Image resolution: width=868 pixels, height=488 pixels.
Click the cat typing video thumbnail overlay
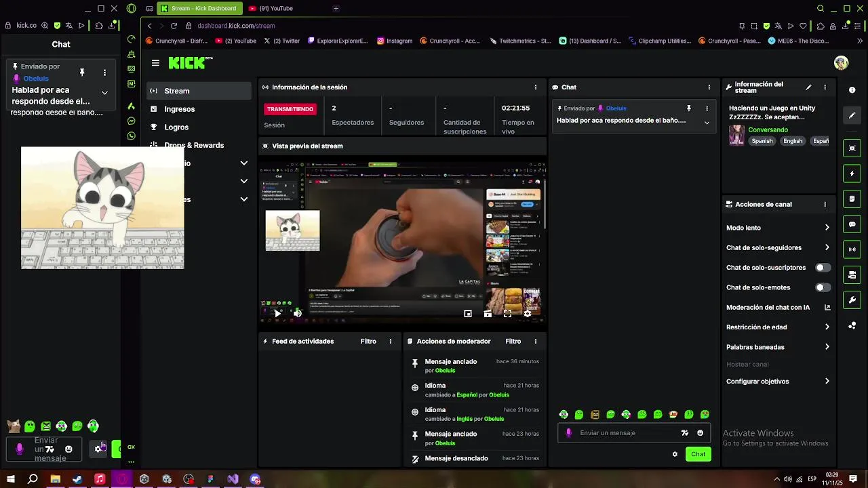click(x=102, y=208)
